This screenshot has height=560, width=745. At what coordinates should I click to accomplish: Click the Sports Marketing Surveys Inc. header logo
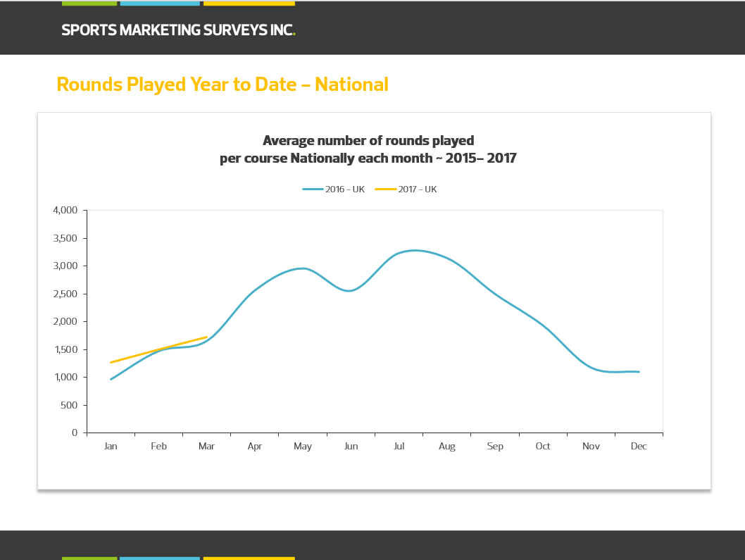(x=178, y=30)
